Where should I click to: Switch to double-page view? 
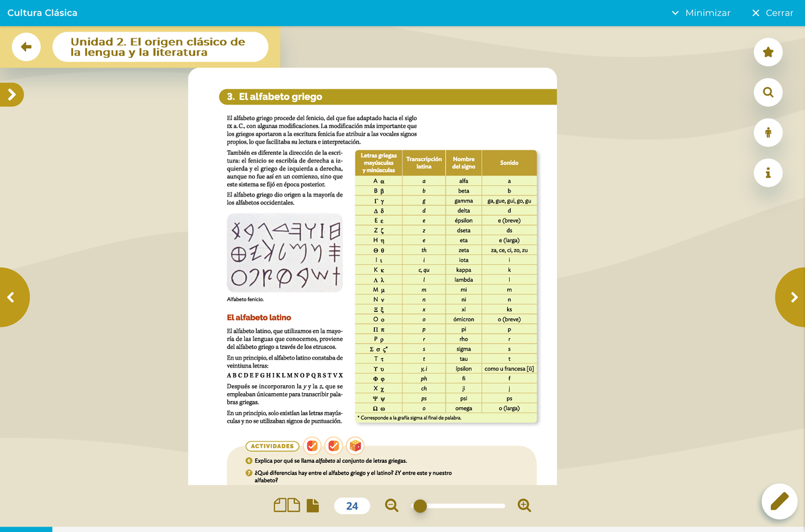click(x=287, y=506)
